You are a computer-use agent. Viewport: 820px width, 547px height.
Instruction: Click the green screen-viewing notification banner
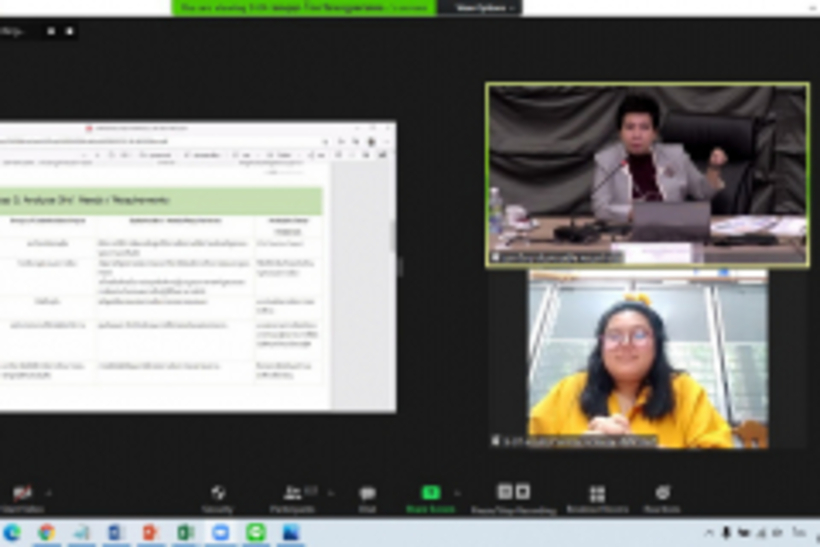(304, 8)
